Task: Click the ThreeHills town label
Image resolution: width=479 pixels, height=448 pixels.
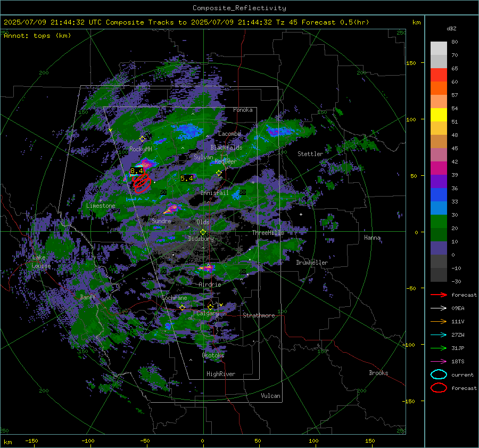Action: point(268,233)
